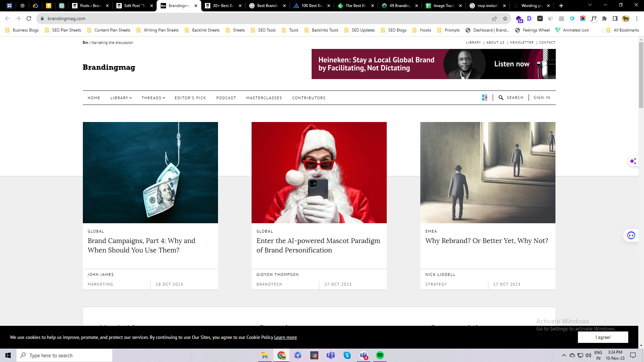Open Microsoft Teams icon with badge
Screen dimensions: 644x362
point(364,355)
